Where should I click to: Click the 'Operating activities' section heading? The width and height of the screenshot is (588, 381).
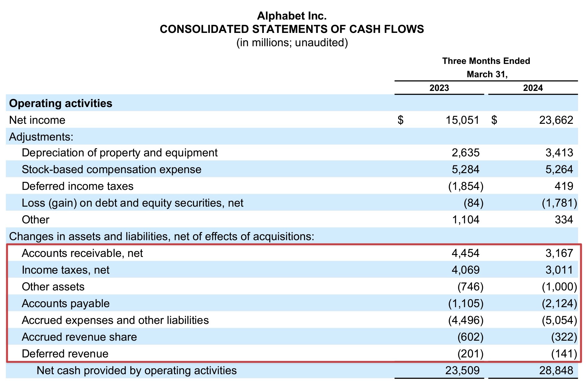point(61,103)
